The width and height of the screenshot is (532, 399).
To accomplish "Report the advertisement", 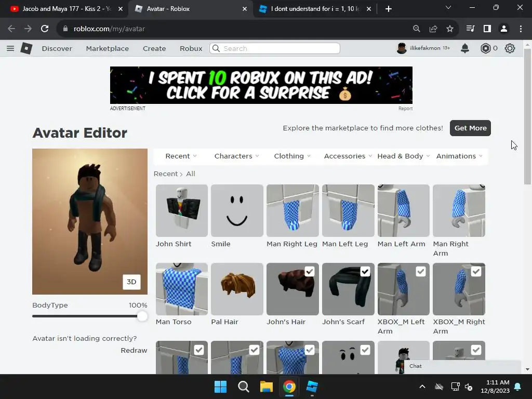I will (x=405, y=109).
